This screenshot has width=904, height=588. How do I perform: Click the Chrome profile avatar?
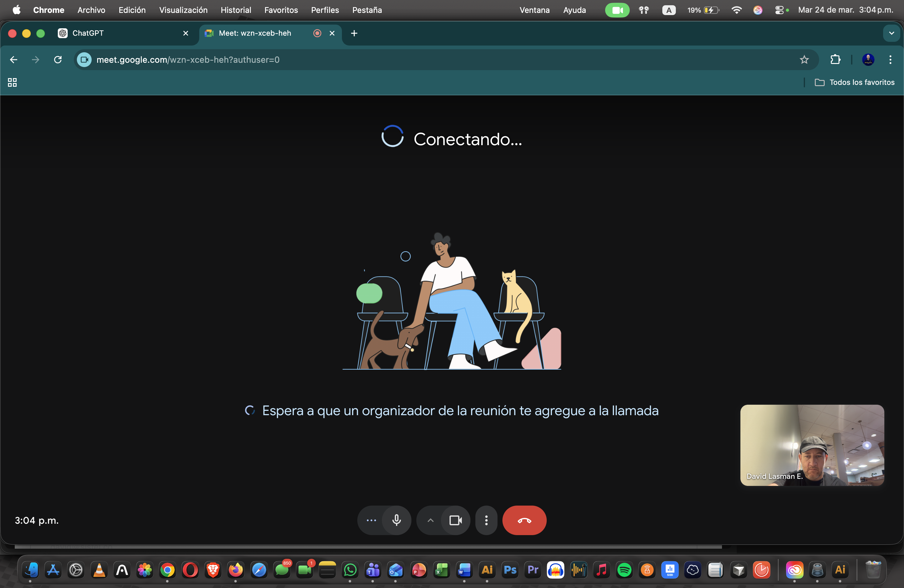868,60
